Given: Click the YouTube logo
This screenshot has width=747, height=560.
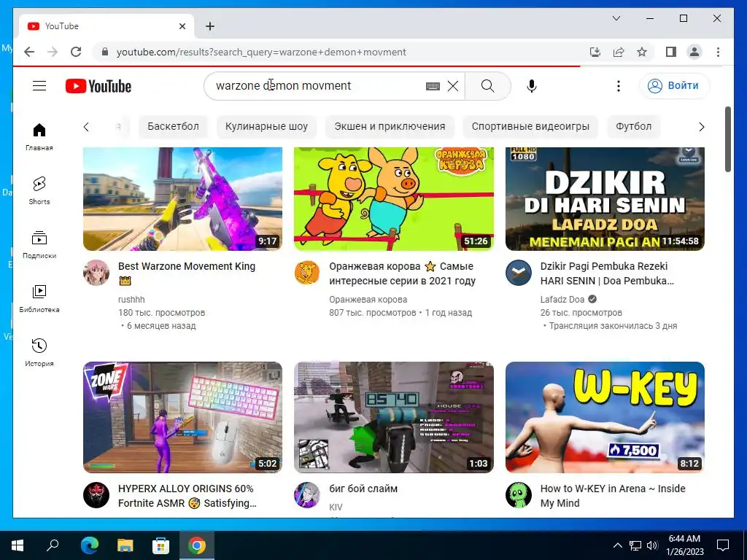Looking at the screenshot, I should (98, 86).
